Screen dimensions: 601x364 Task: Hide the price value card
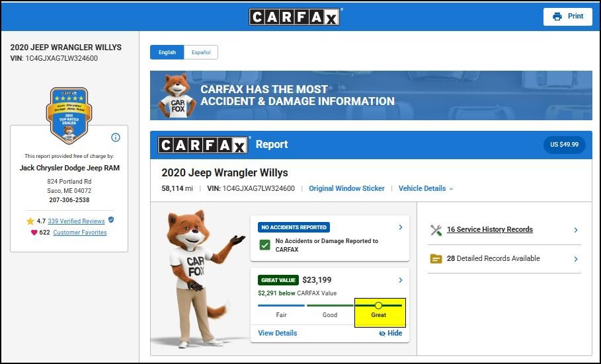click(x=390, y=333)
